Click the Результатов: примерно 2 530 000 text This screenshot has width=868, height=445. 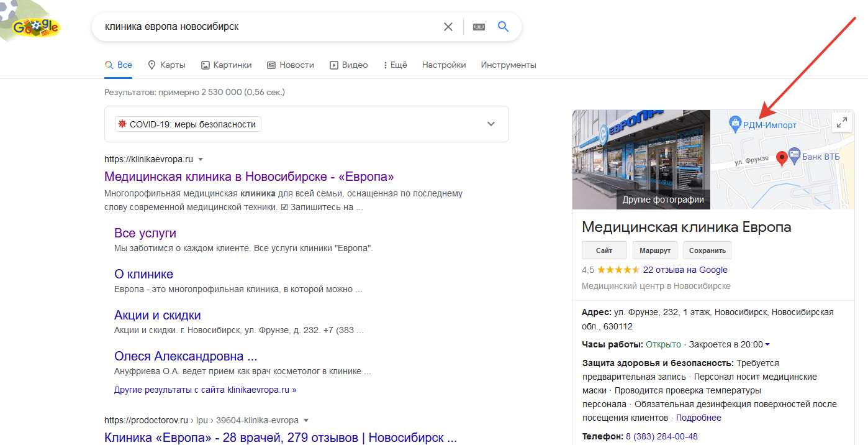(194, 92)
